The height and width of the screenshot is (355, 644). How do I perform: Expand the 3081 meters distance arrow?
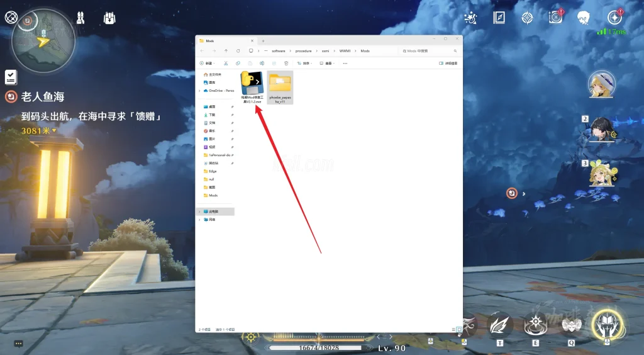pos(54,131)
